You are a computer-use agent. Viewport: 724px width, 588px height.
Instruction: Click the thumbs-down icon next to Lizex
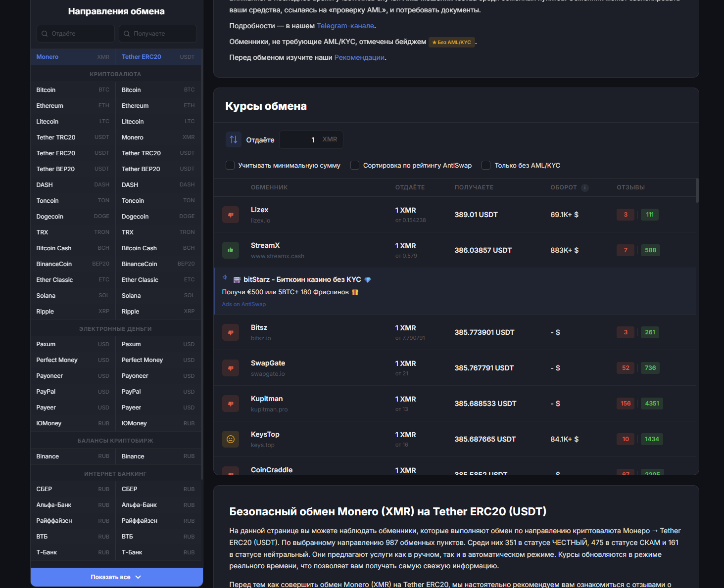(231, 215)
